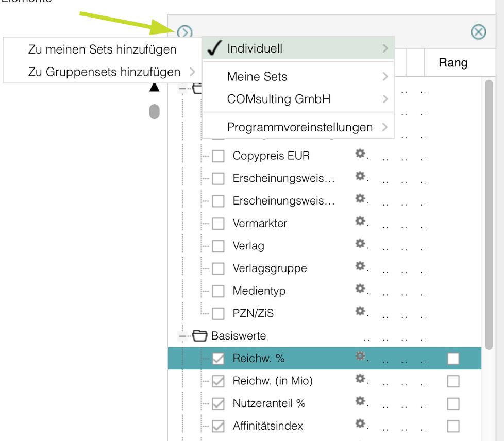Open gear settings for Affinitätsindex

[360, 424]
